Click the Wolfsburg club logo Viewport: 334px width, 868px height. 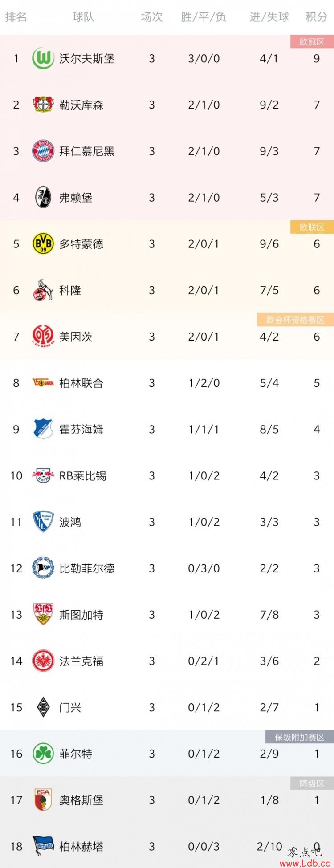[43, 58]
